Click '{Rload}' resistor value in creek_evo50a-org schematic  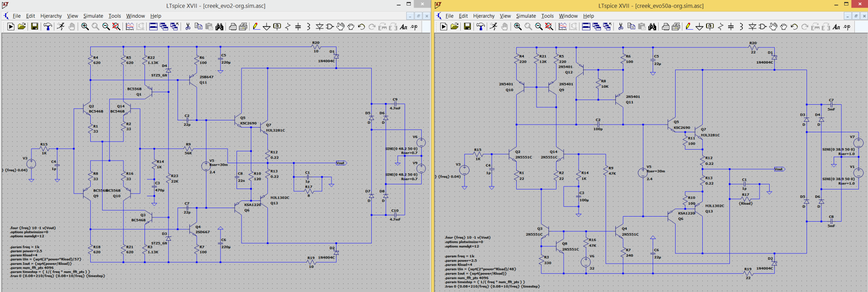746,203
